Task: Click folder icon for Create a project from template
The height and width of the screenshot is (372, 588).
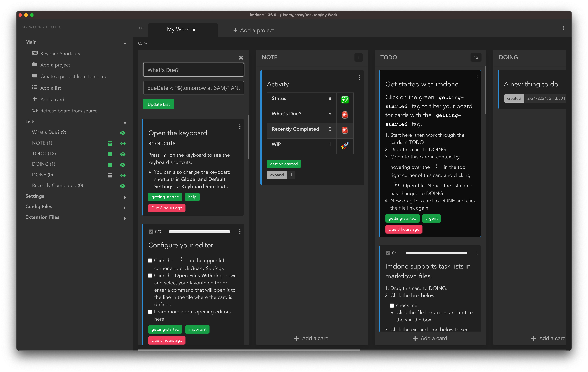Action: [35, 76]
